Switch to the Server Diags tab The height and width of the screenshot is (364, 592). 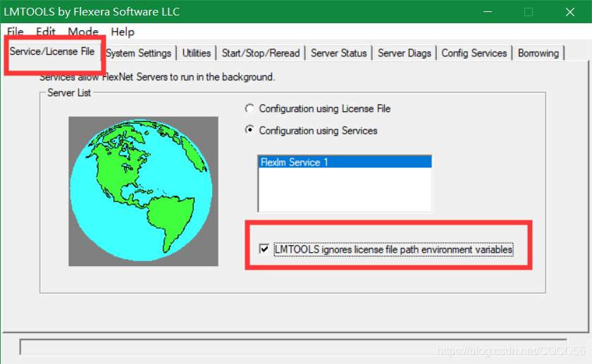click(x=405, y=53)
